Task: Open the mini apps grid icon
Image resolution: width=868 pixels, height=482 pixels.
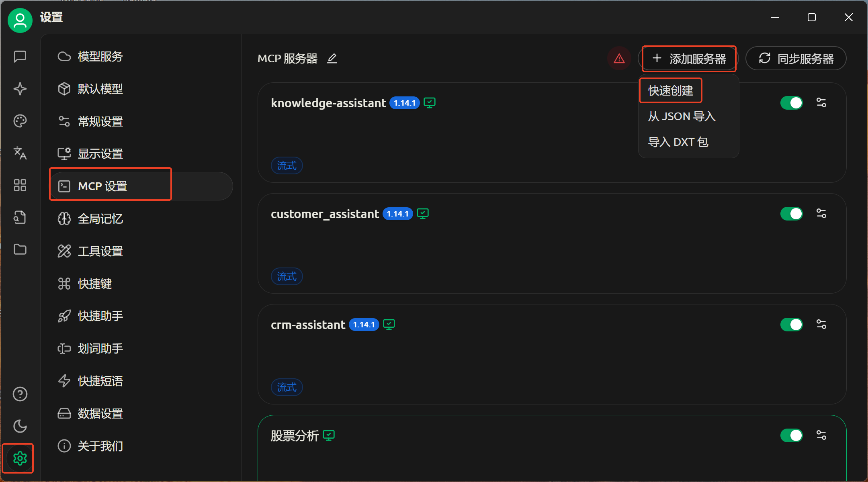Action: coord(20,185)
